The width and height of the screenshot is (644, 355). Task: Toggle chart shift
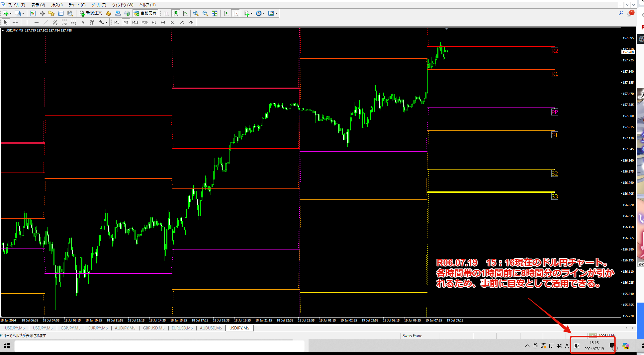click(235, 13)
